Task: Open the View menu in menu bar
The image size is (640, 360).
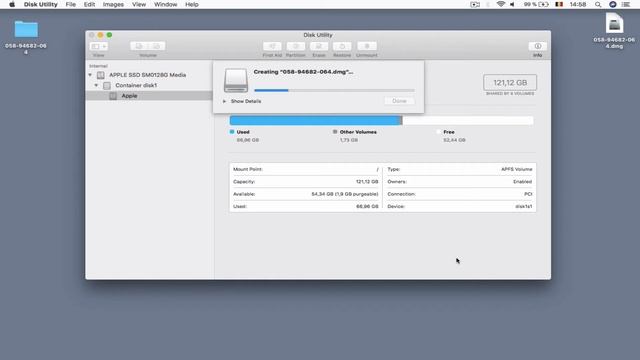Action: click(139, 4)
